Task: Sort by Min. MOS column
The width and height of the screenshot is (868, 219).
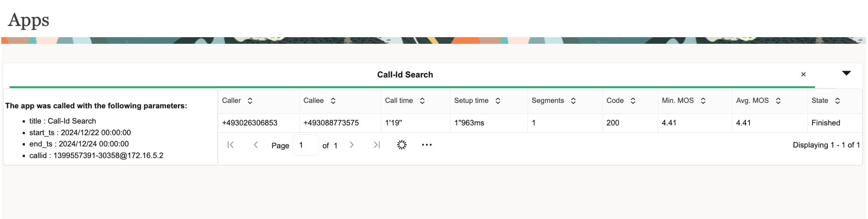Action: (x=703, y=101)
